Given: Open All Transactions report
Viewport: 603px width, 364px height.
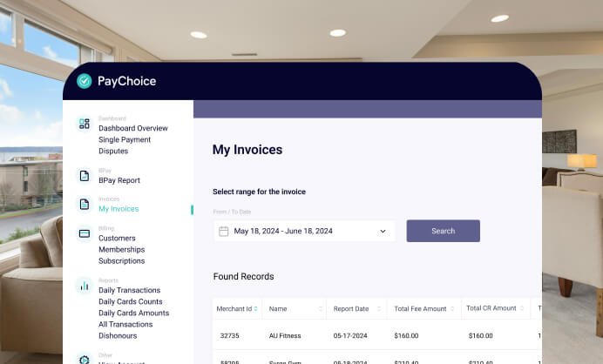Looking at the screenshot, I should 125,325.
